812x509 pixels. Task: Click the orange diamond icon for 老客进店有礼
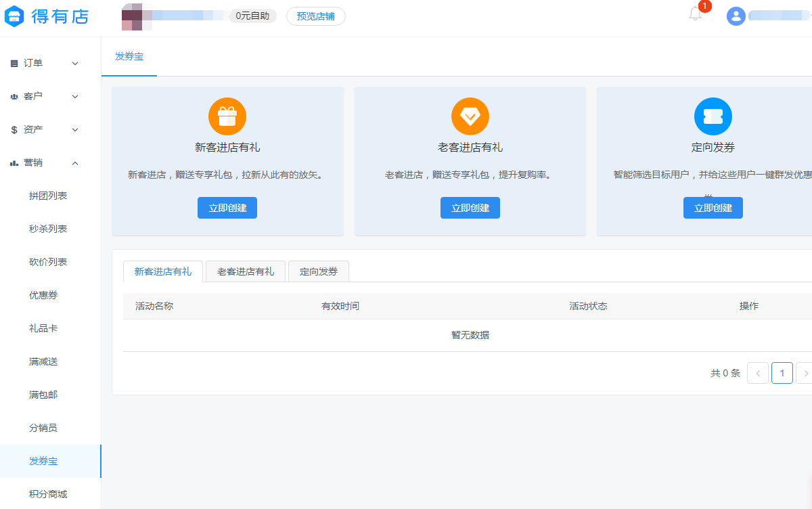coord(470,116)
